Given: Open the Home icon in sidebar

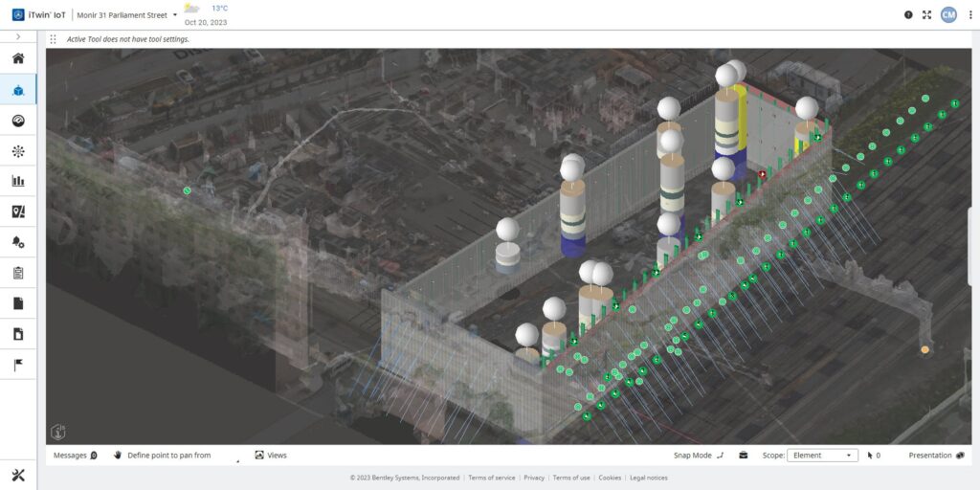Looking at the screenshot, I should [x=18, y=58].
